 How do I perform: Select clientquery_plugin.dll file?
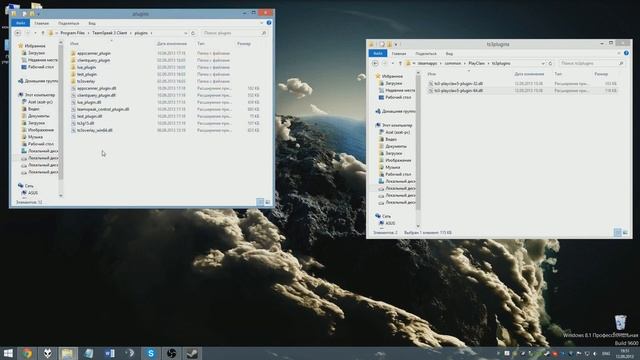tap(96, 95)
